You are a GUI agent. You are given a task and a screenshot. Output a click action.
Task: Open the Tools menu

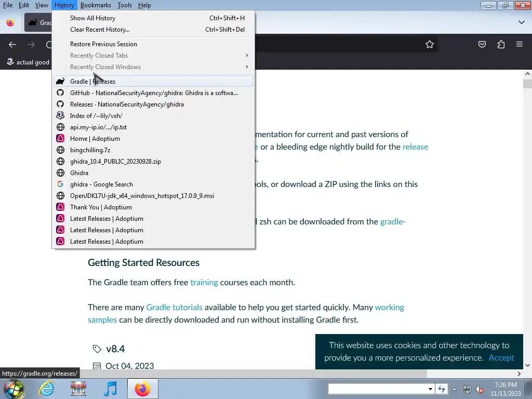click(x=124, y=5)
